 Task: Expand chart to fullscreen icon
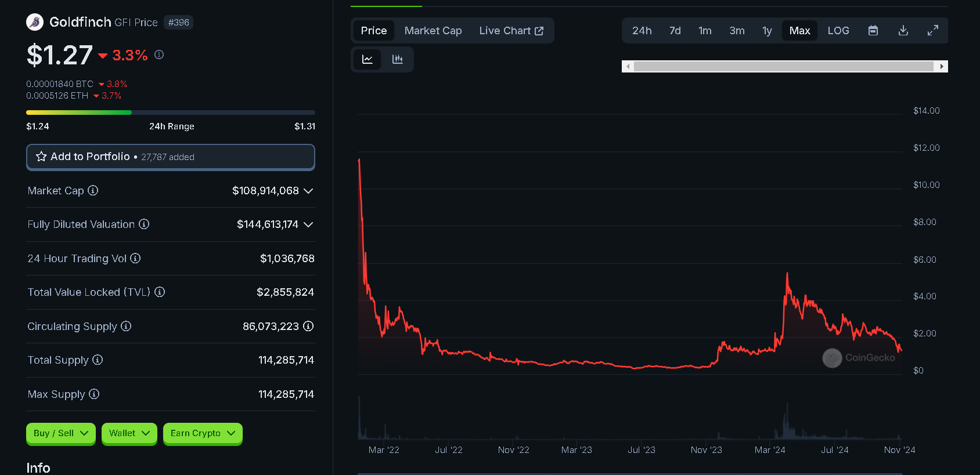[933, 31]
